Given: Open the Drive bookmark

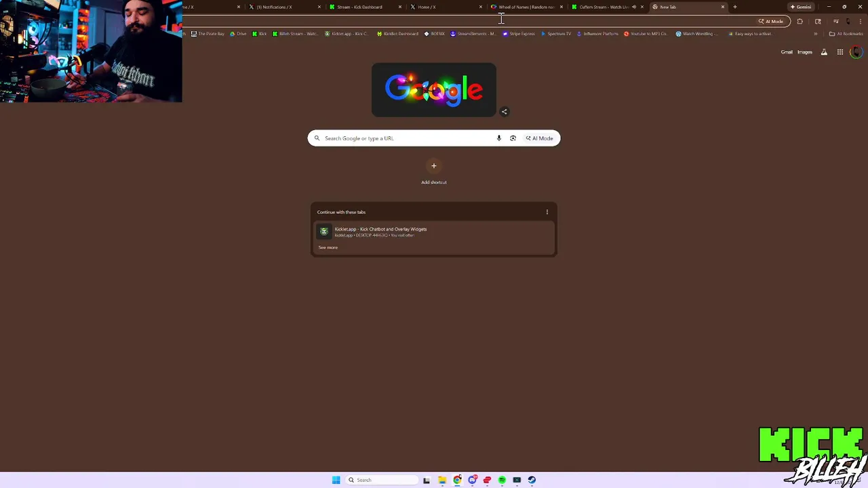Looking at the screenshot, I should point(238,34).
